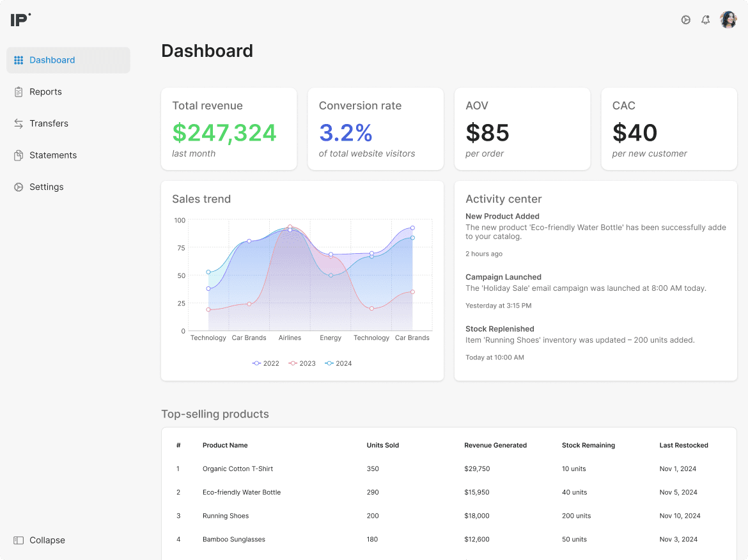
Task: Open the Statements menu item
Action: pos(68,155)
